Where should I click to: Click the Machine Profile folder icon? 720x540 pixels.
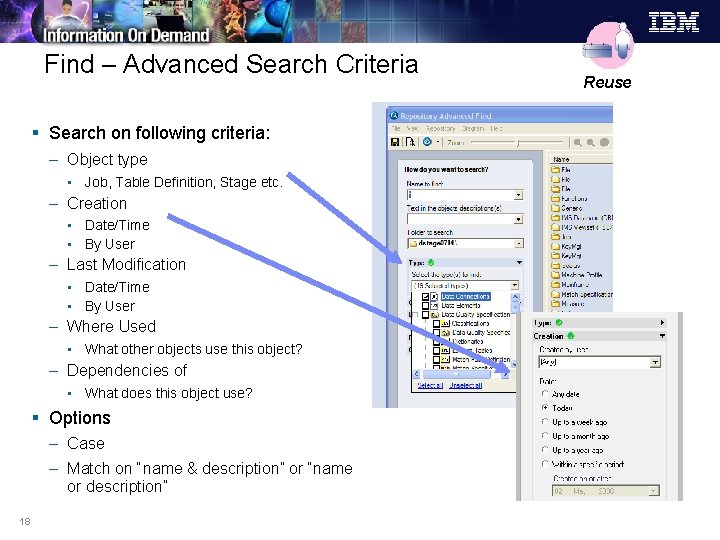click(x=555, y=275)
